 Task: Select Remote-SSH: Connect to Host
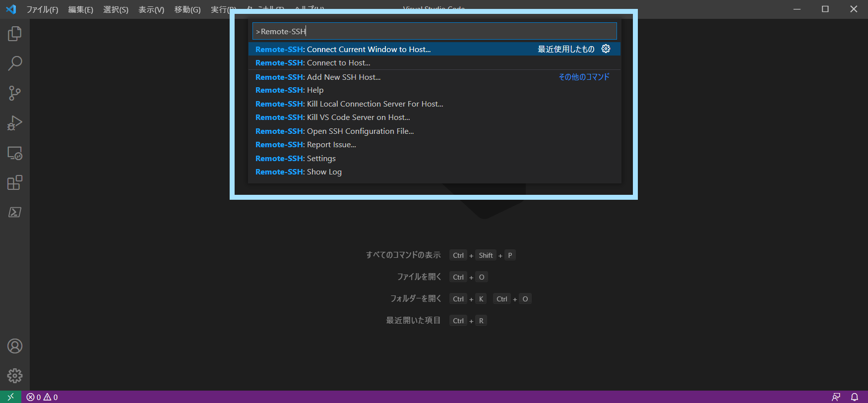[434, 62]
